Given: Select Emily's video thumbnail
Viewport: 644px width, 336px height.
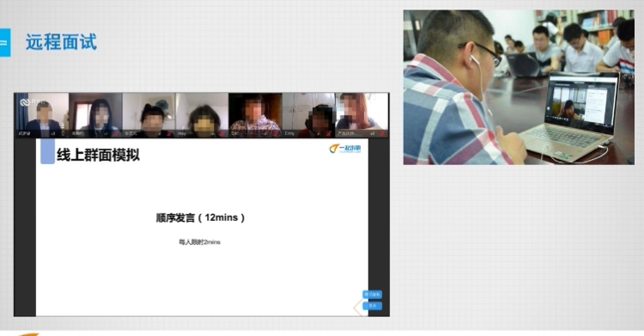Looking at the screenshot, I should (x=308, y=115).
